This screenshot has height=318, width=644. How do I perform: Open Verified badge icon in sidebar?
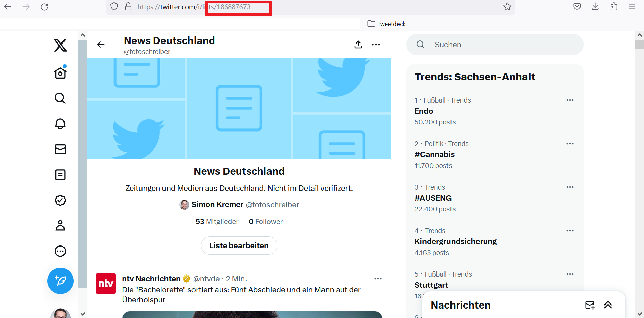tap(60, 200)
